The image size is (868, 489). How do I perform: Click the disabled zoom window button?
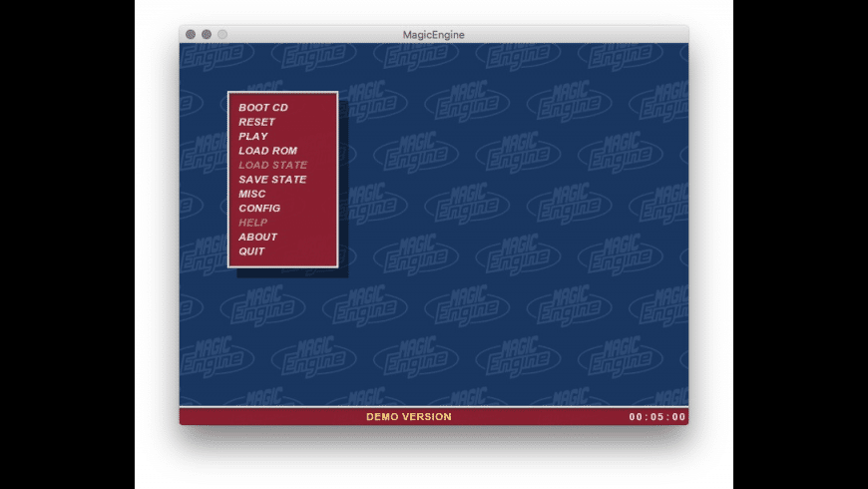222,34
